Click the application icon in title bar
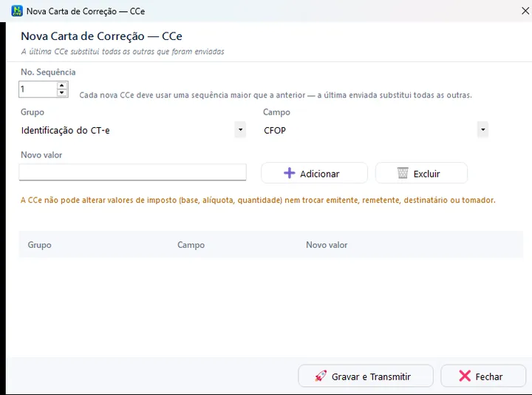This screenshot has height=395, width=532. coord(17,11)
